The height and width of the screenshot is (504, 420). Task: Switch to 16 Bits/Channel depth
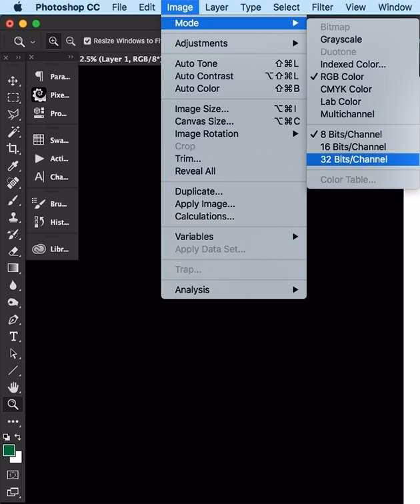[x=353, y=147]
